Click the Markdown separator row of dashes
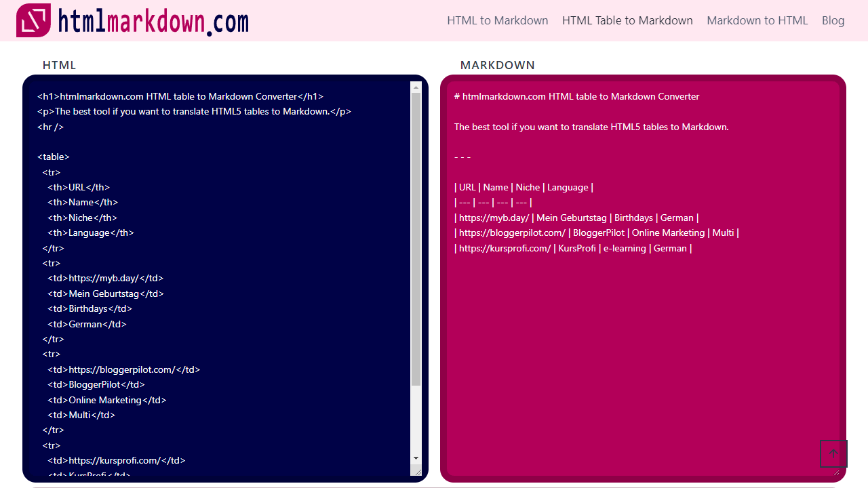Viewport: 868px width, 488px height. point(493,203)
